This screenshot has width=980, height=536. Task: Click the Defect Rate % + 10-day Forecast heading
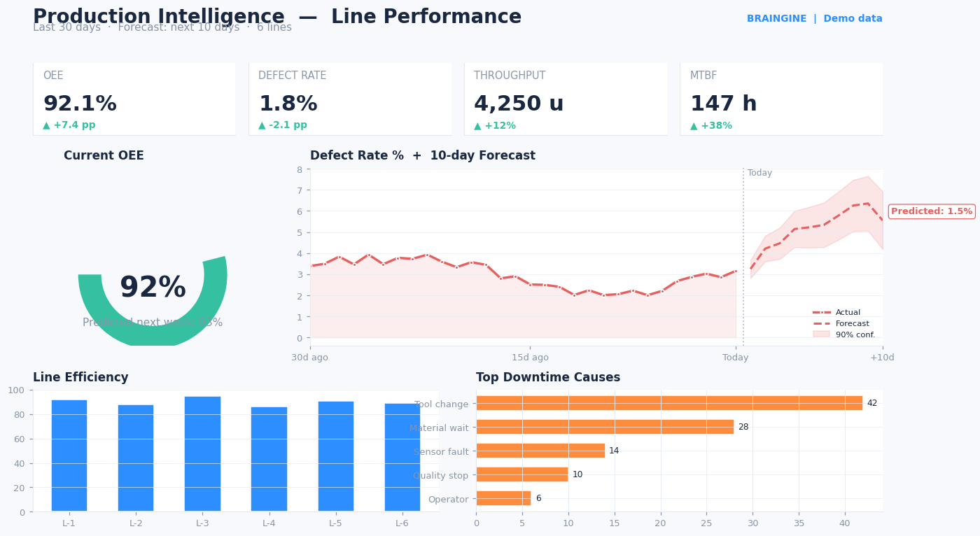point(423,156)
